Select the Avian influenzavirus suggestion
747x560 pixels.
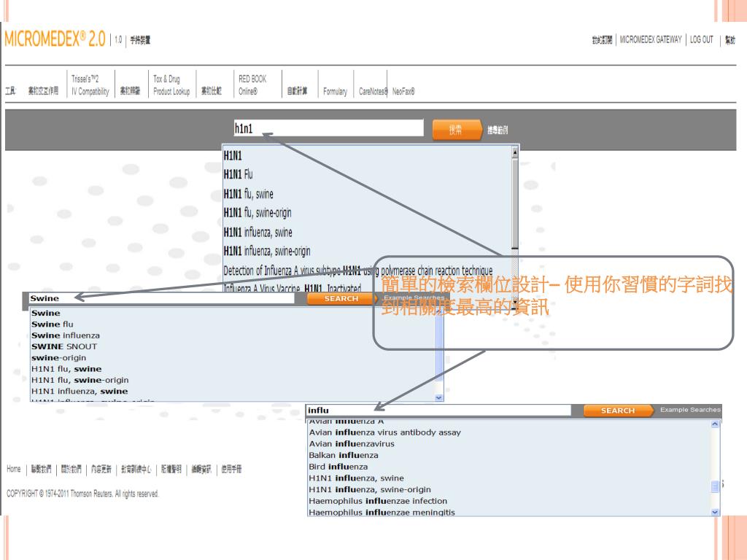click(x=352, y=444)
